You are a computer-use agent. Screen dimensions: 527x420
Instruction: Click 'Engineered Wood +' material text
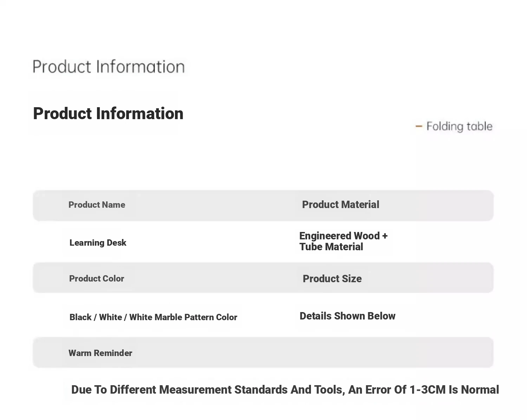point(343,236)
